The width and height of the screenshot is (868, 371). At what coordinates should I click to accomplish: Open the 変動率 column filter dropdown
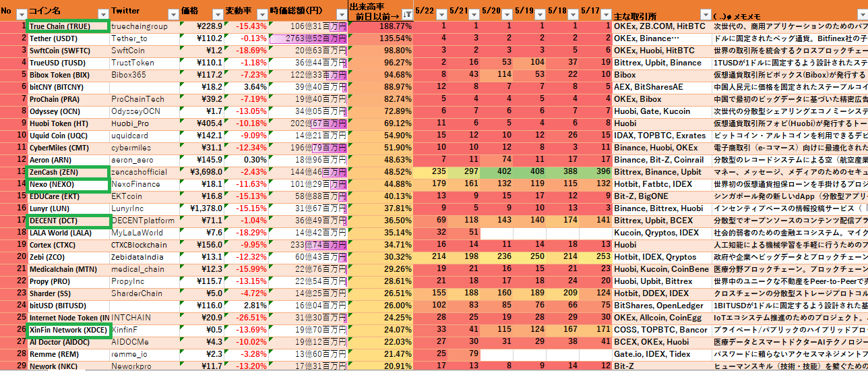coord(261,14)
